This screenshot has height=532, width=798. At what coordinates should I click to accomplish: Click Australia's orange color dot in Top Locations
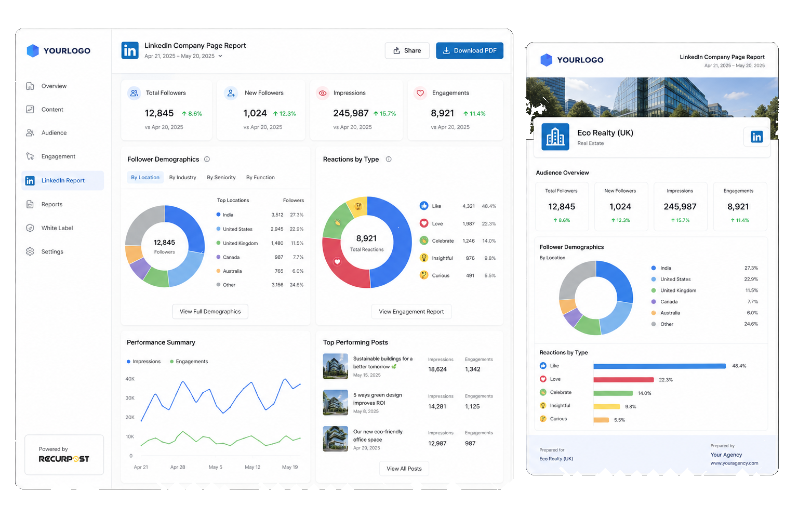point(218,271)
